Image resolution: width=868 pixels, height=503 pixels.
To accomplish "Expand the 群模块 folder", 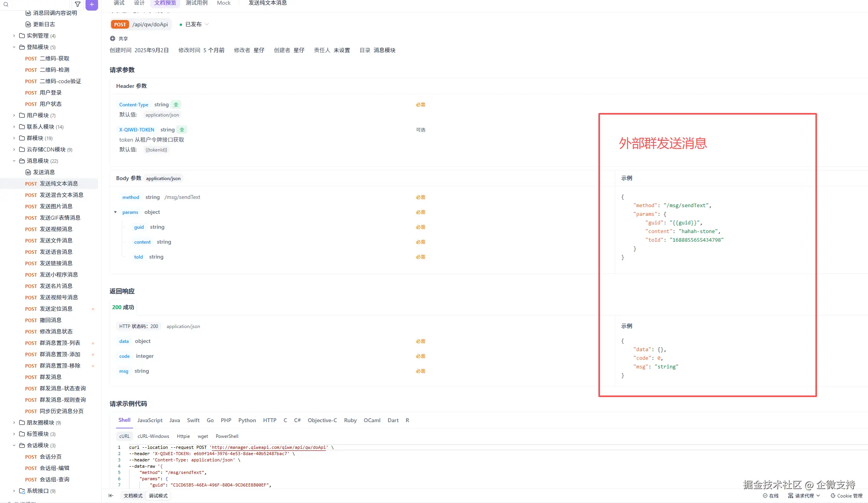I will (x=14, y=138).
